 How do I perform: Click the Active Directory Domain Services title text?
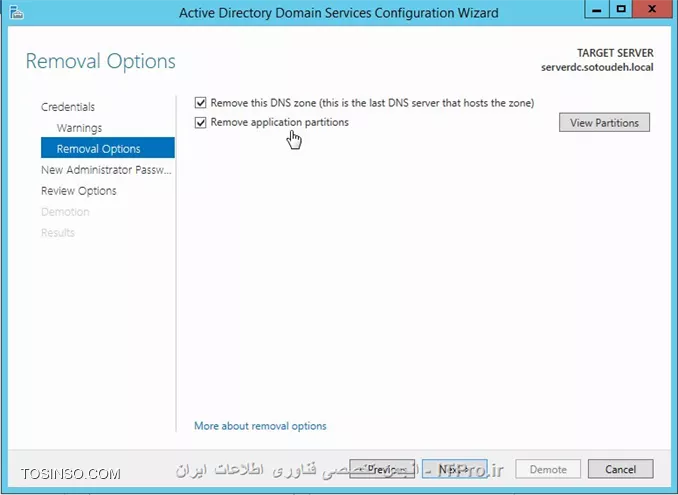point(339,13)
